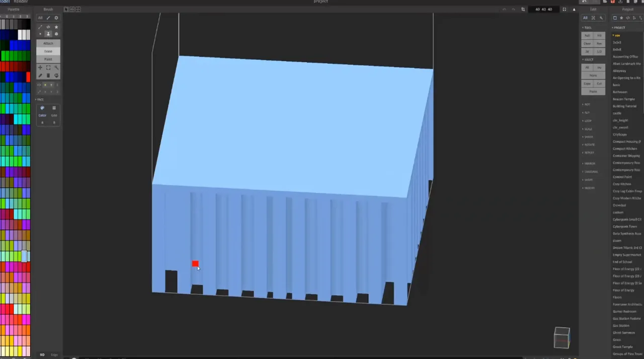Viewport: 644px width, 359px height.
Task: Collapse the TOOL section
Action: point(587,28)
